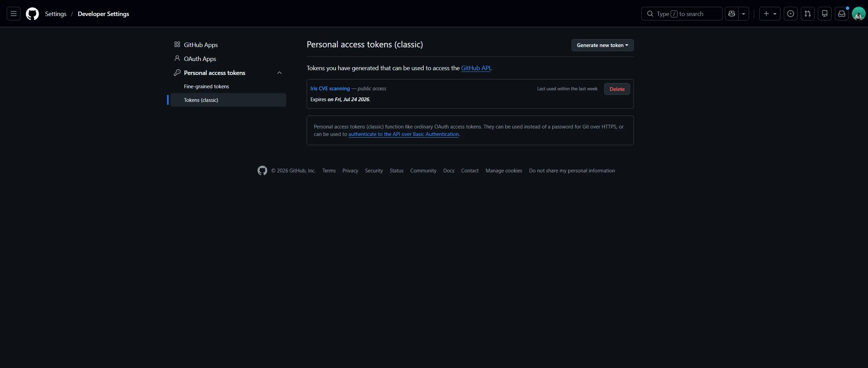Select Tokens (classic) sidebar entry
This screenshot has width=868, height=368.
pos(228,100)
